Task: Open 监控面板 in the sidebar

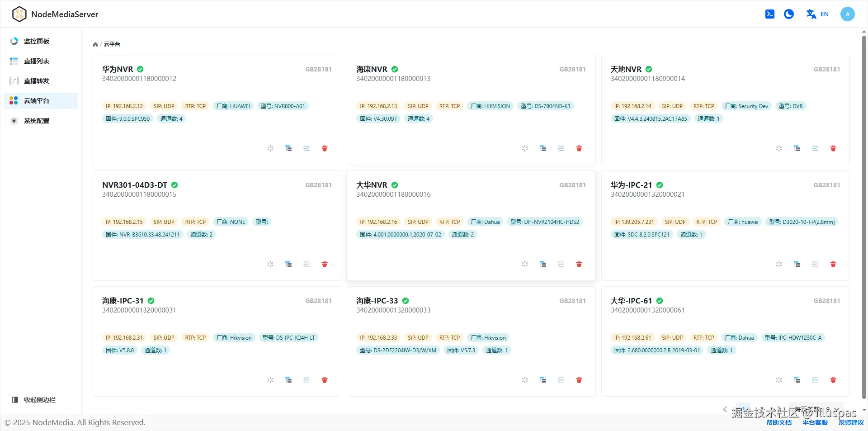Action: coord(41,41)
